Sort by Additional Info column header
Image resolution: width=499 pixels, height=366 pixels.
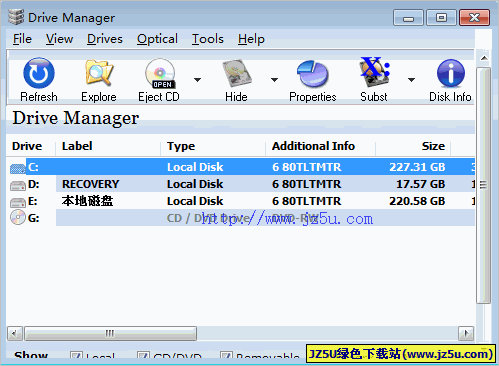313,146
